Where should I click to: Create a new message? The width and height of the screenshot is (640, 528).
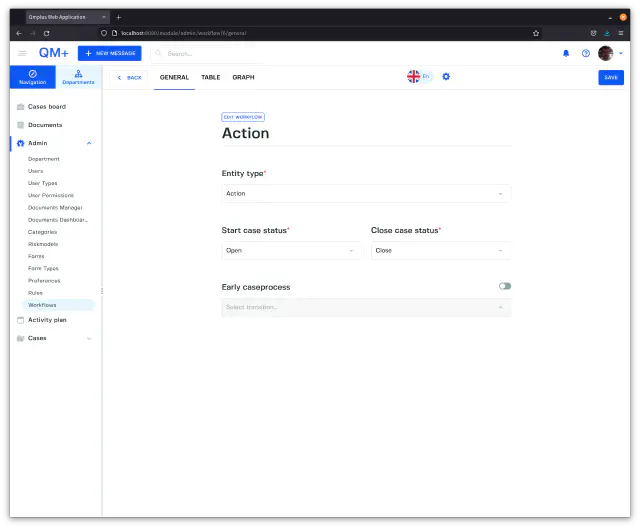click(x=110, y=53)
